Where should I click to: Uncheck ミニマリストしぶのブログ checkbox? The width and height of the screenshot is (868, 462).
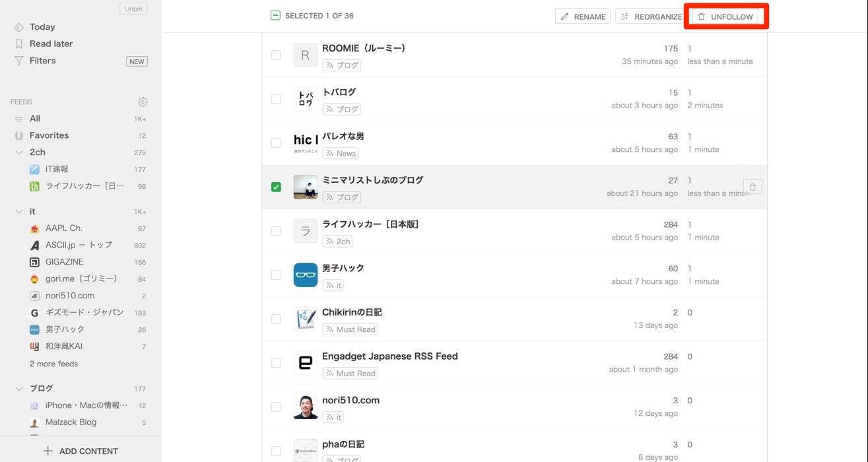point(276,187)
